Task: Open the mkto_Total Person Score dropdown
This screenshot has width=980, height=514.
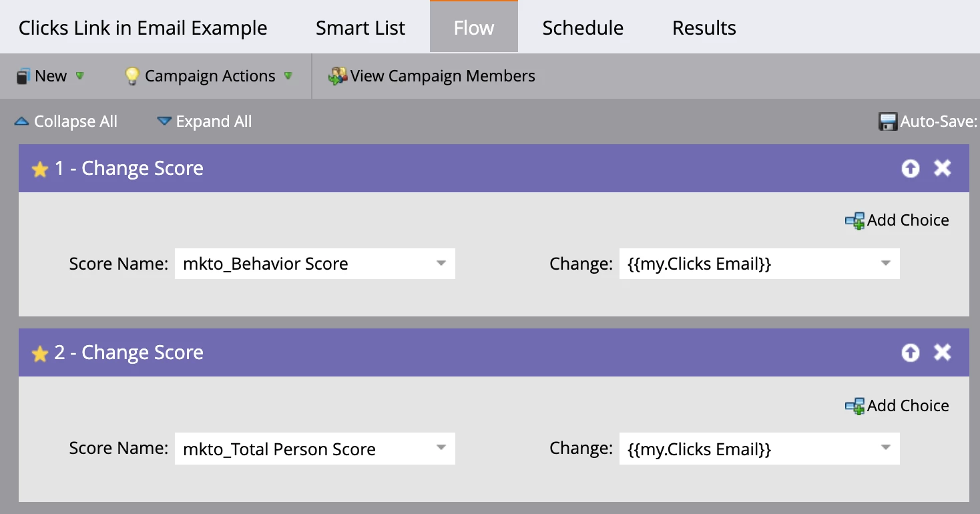Action: coord(441,449)
